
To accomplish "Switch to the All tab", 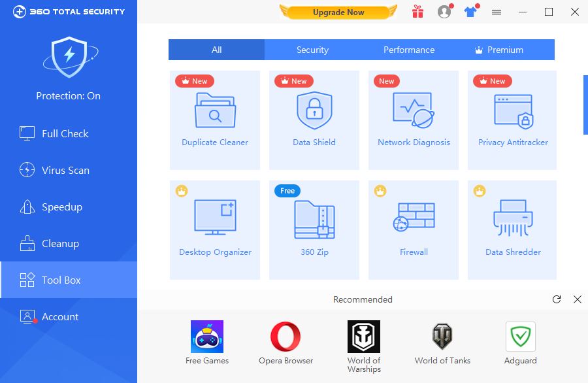I will pyautogui.click(x=216, y=50).
